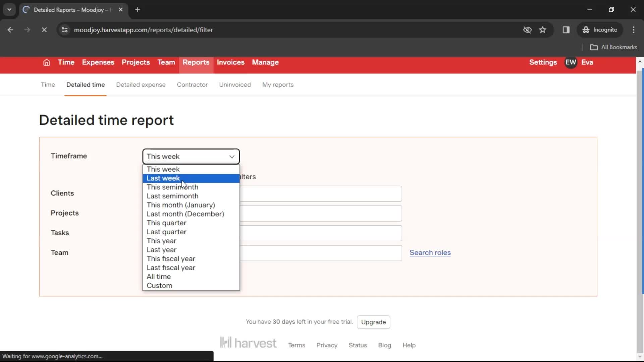Open Chrome three-dot menu
Viewport: 644px width, 362px height.
634,30
